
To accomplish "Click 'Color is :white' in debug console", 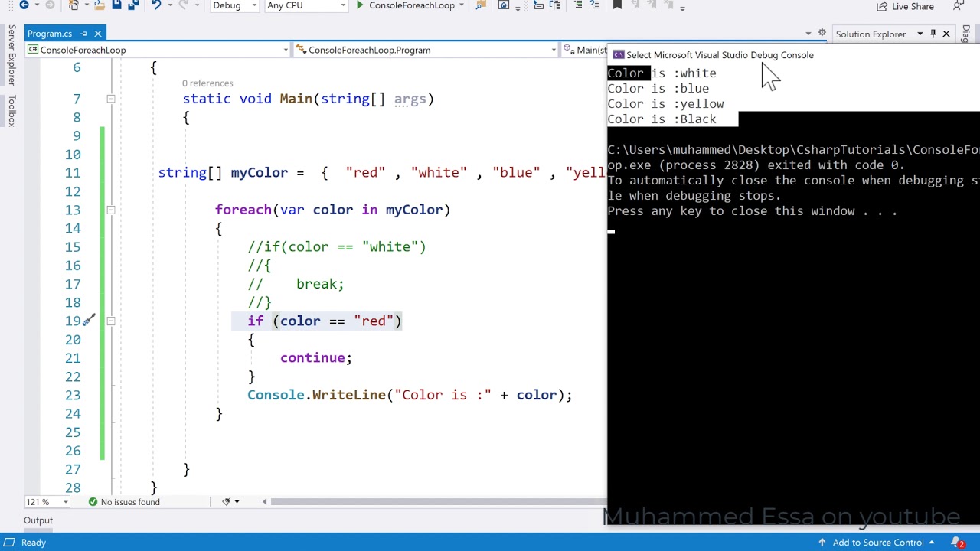I will click(662, 73).
